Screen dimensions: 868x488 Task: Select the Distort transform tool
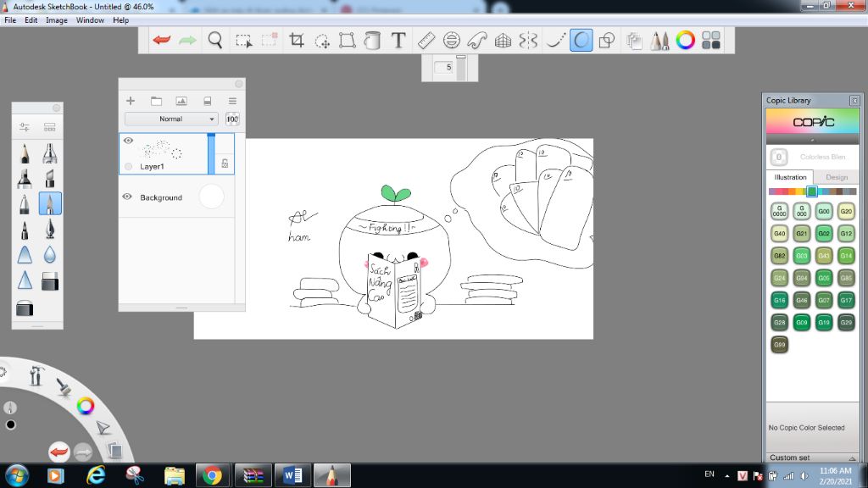pos(347,41)
